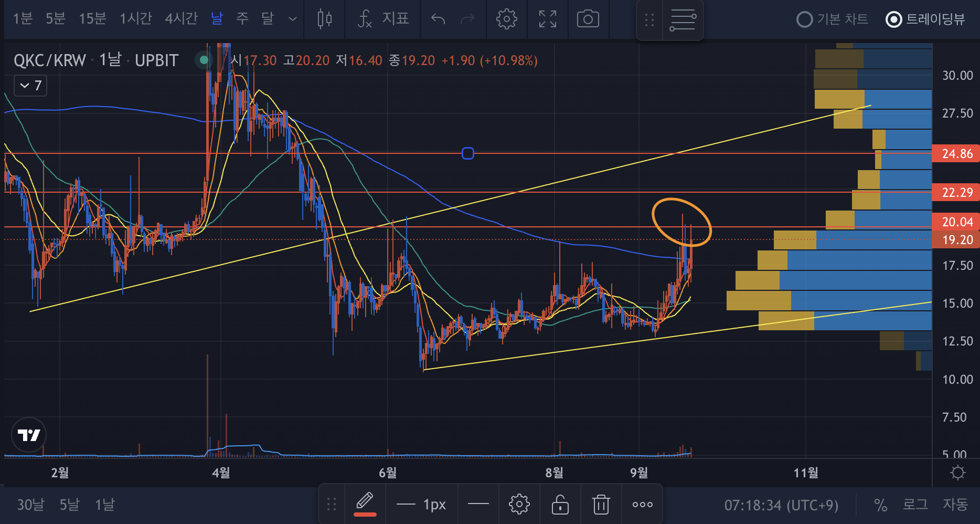Click the 24.86 price label
Image resolution: width=980 pixels, height=524 pixels.
coord(957,154)
